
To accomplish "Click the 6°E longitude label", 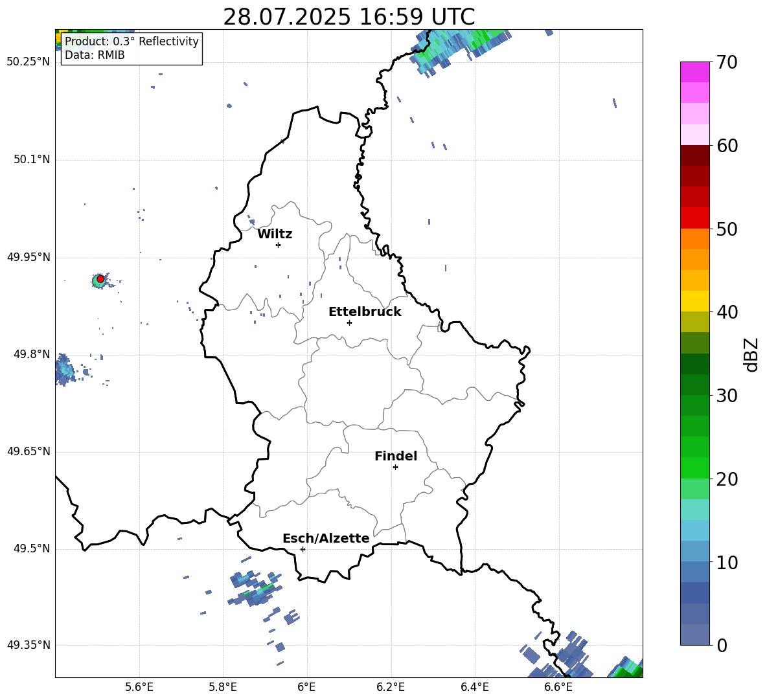I will pos(306,687).
